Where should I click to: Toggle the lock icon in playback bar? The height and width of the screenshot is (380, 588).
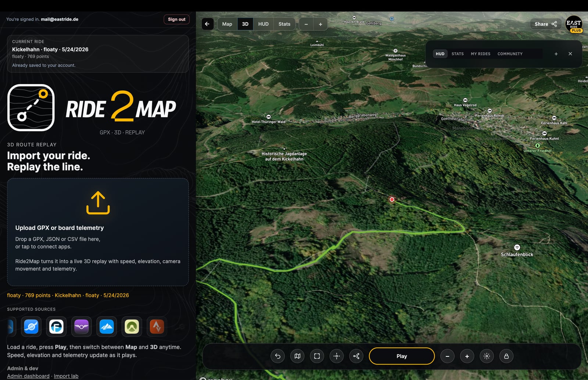(506, 356)
